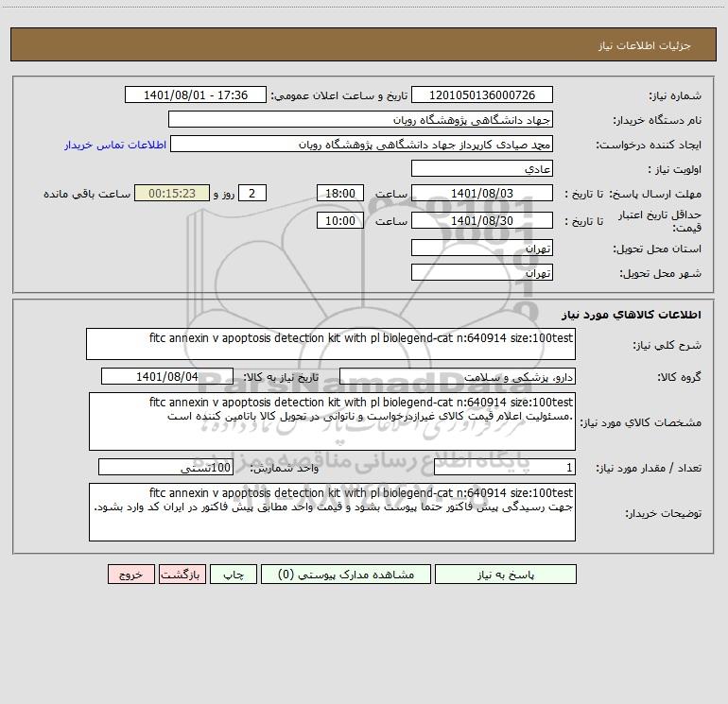Click need date field 1401/08/04
The width and height of the screenshot is (728, 704).
tap(167, 376)
